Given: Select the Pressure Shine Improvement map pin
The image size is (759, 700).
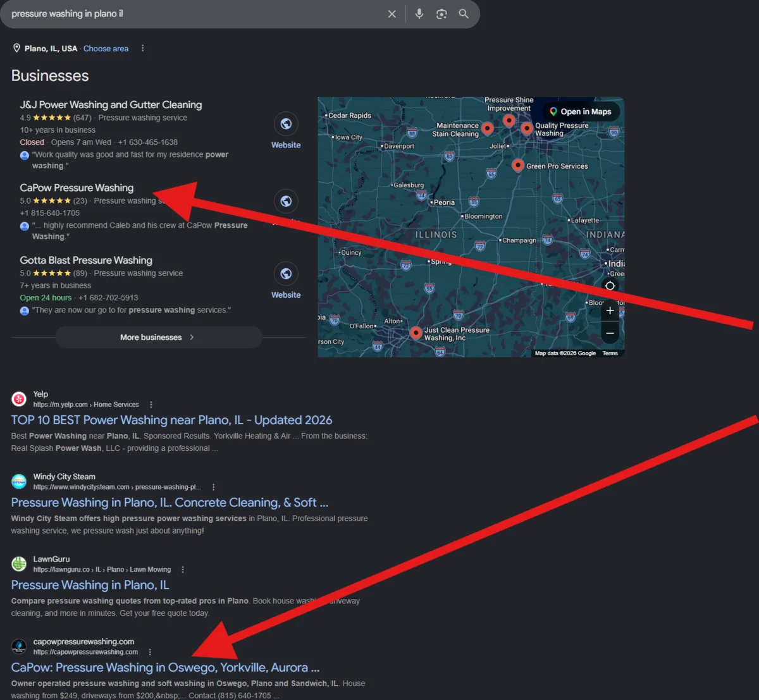Looking at the screenshot, I should [509, 120].
